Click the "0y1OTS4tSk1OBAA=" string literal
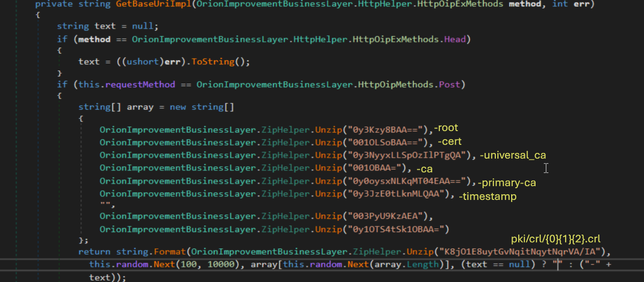This screenshot has width=644, height=282. (x=397, y=228)
